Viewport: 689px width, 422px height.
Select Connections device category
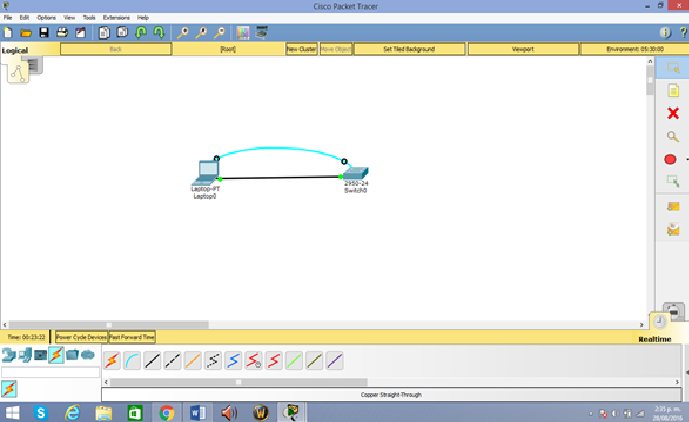click(x=56, y=355)
